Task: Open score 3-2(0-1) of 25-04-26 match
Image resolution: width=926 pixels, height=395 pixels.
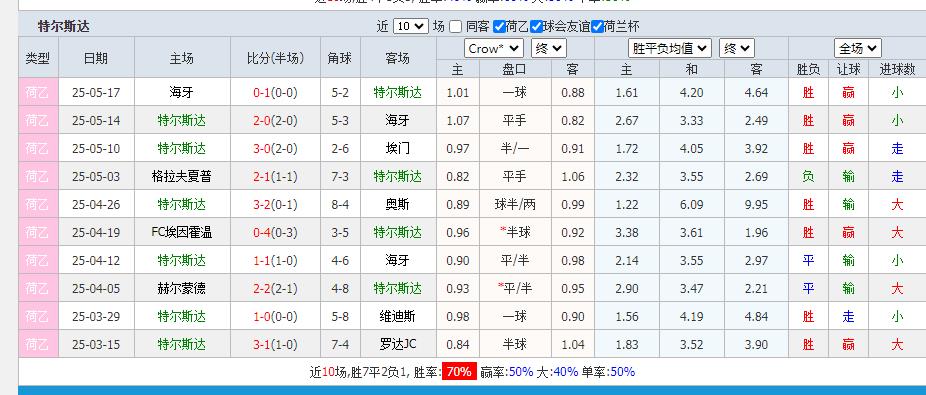Action: point(275,204)
